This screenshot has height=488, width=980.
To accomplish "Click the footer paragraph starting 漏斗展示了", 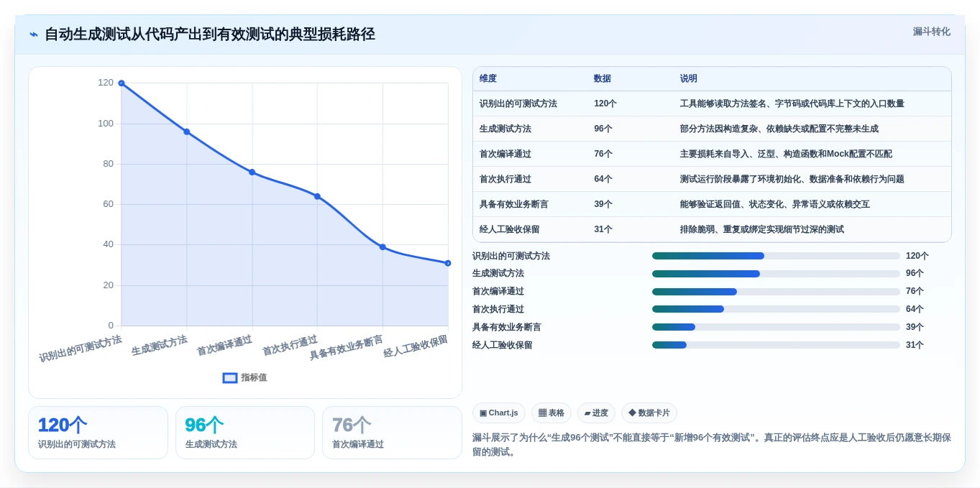I will coord(712,444).
